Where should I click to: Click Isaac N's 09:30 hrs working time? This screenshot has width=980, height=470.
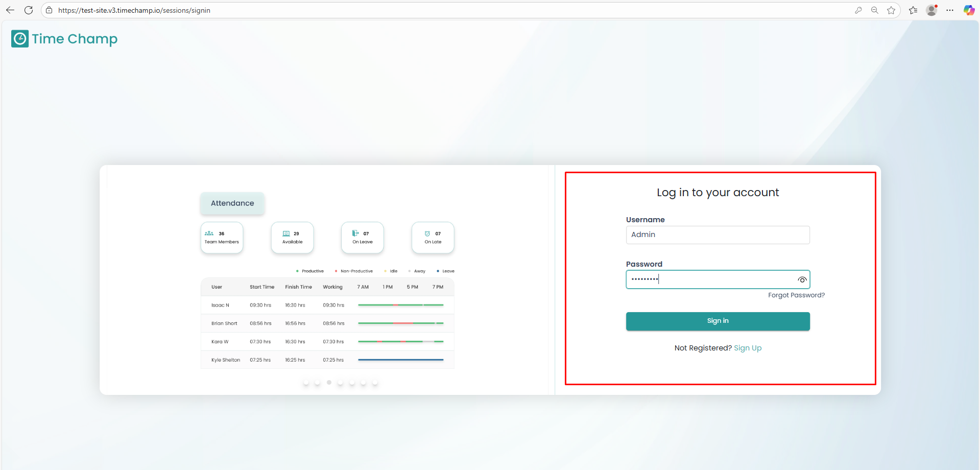tap(333, 306)
